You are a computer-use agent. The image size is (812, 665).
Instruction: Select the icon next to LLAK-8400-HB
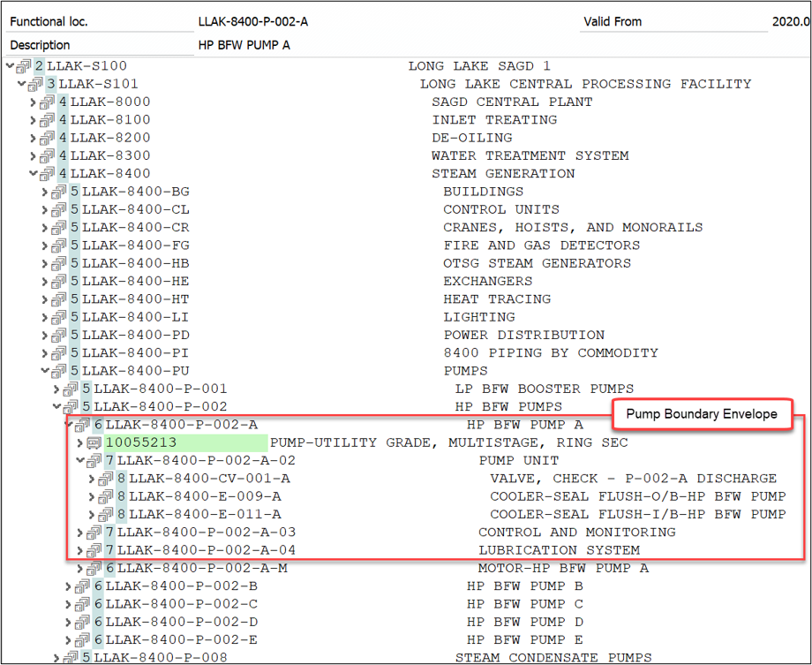(x=59, y=264)
